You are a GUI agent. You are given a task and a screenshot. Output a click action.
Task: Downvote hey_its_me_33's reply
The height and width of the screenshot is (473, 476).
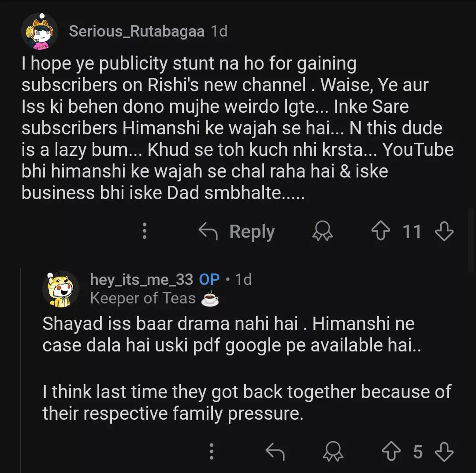click(443, 452)
